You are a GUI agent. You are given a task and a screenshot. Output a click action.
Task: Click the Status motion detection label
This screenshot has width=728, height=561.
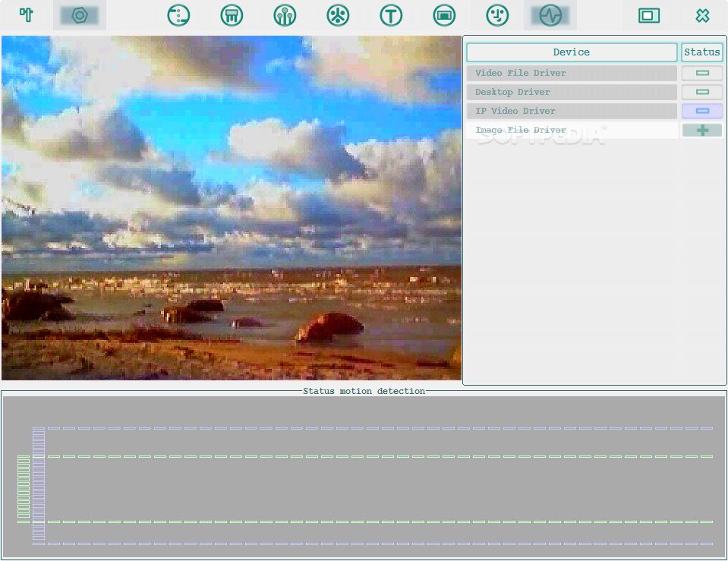coord(364,391)
